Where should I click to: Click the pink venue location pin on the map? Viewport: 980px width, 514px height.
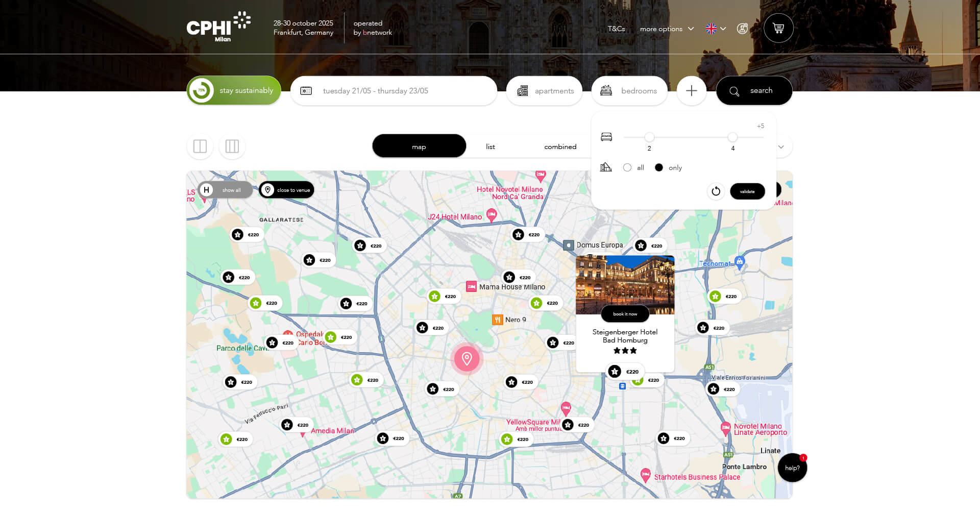[x=467, y=358]
